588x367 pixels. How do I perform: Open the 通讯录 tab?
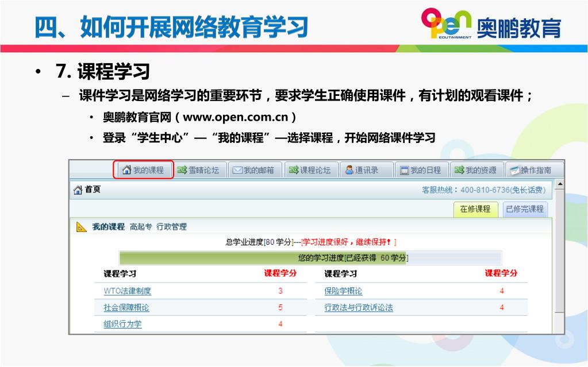(366, 170)
